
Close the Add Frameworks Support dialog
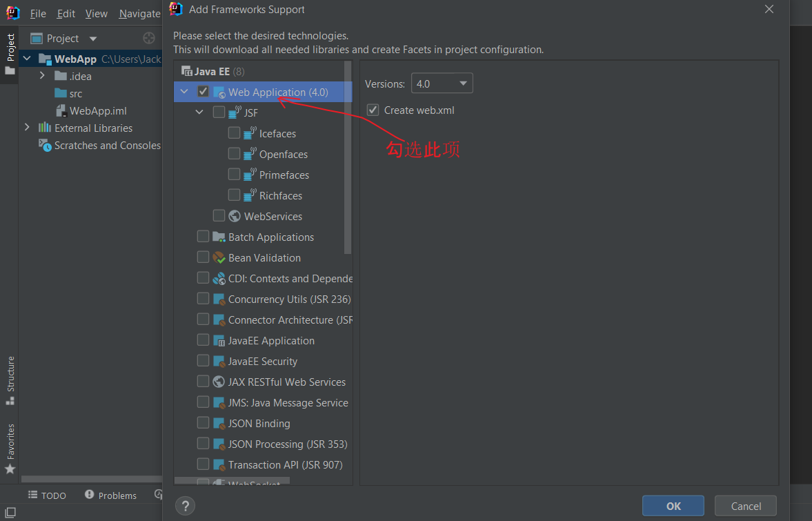[769, 10]
